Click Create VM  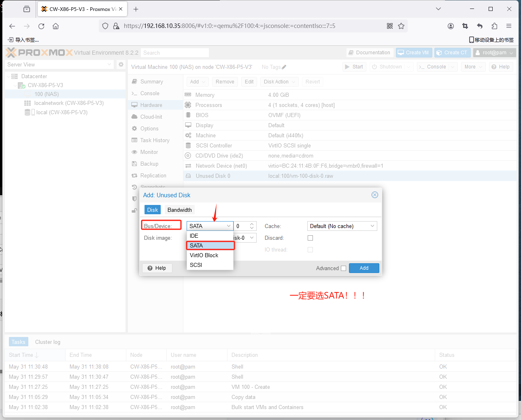coord(414,53)
